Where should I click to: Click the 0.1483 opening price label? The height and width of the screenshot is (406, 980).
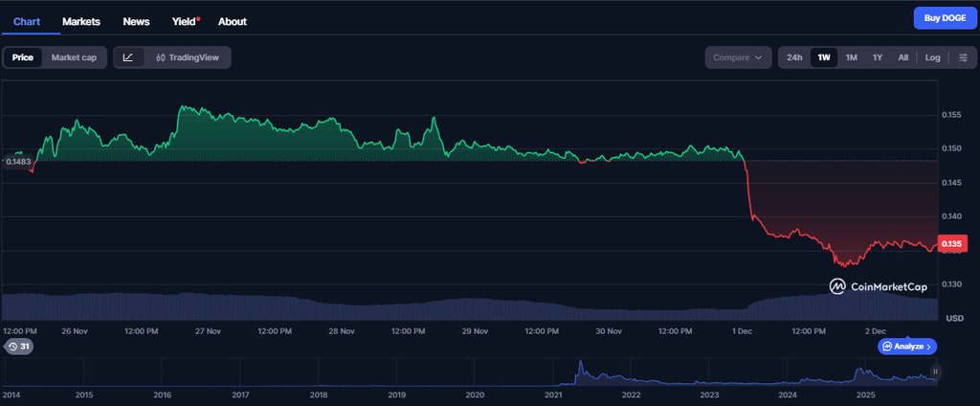click(18, 162)
